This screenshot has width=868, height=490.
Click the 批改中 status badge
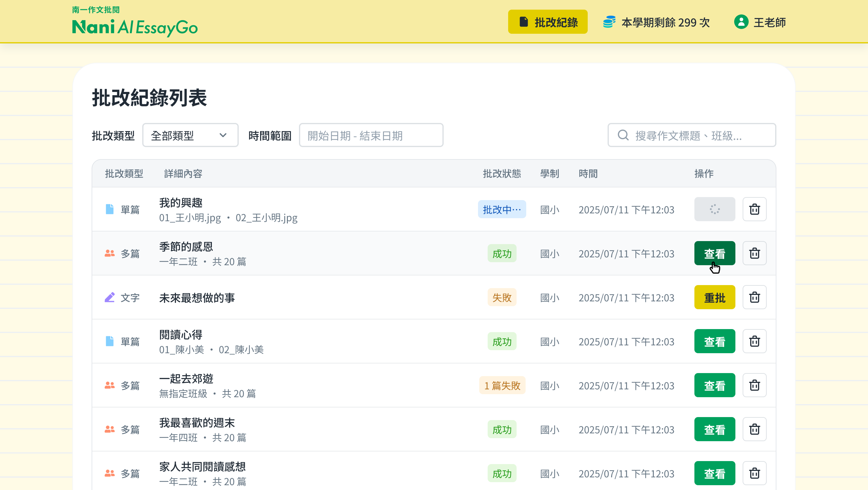coord(502,209)
